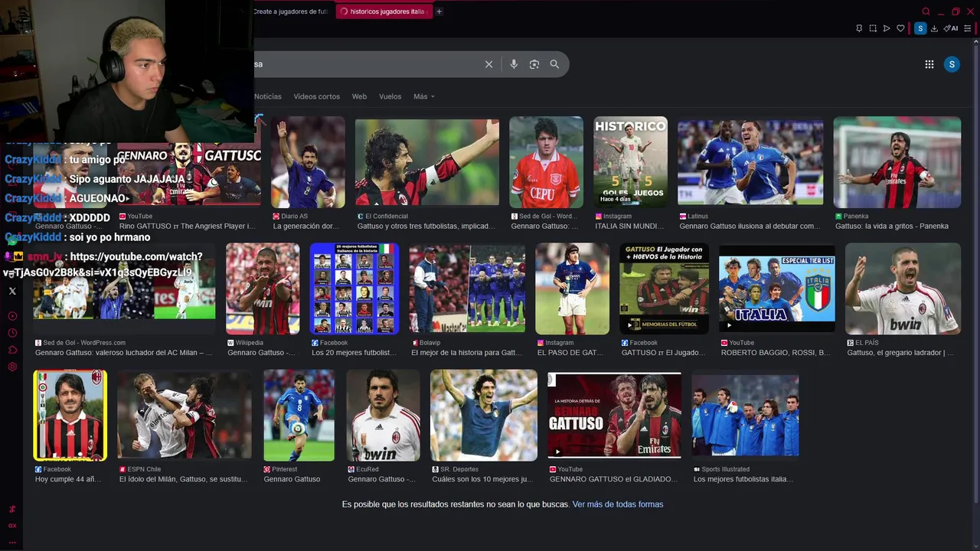Switch to the Web filter
980x551 pixels.
pyautogui.click(x=359, y=96)
